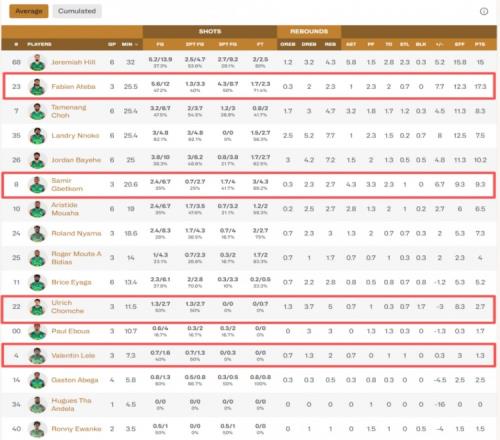Click Roland Nyama's player avatar
The image size is (500, 440).
(x=37, y=233)
